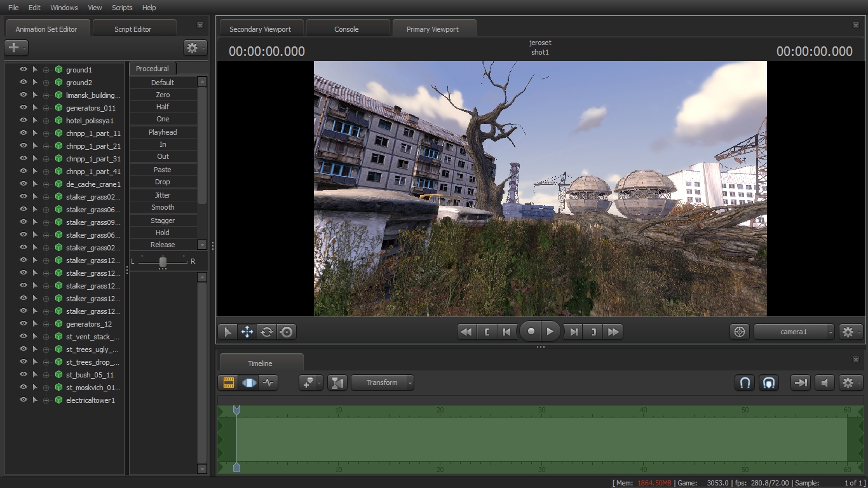Switch to the Secondary Viewport tab

point(260,29)
